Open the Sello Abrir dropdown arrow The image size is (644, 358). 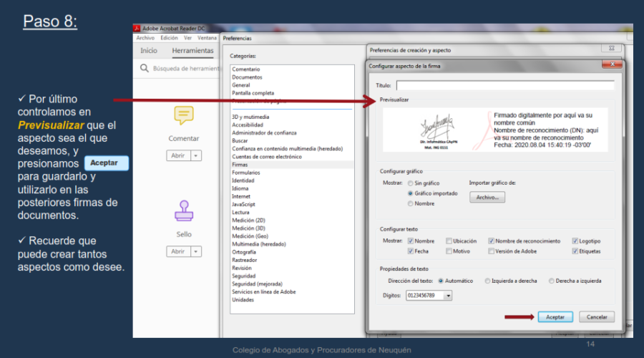coord(196,251)
